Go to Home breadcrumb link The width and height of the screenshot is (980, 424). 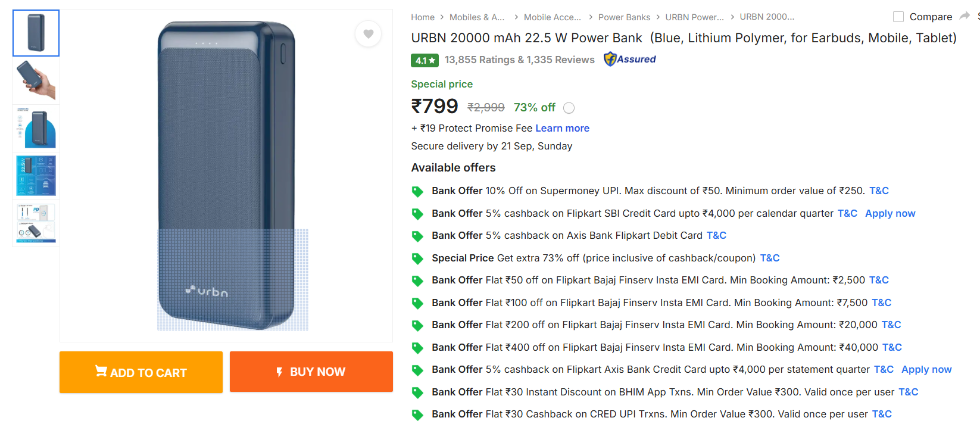point(423,17)
